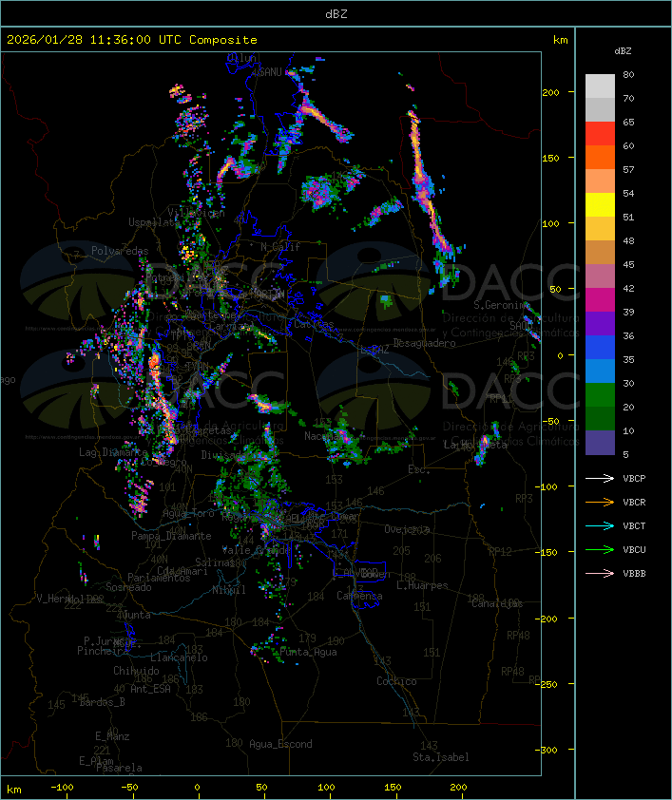
Task: Select the dark orange 57-60 dBZ swatch
Action: click(x=600, y=157)
